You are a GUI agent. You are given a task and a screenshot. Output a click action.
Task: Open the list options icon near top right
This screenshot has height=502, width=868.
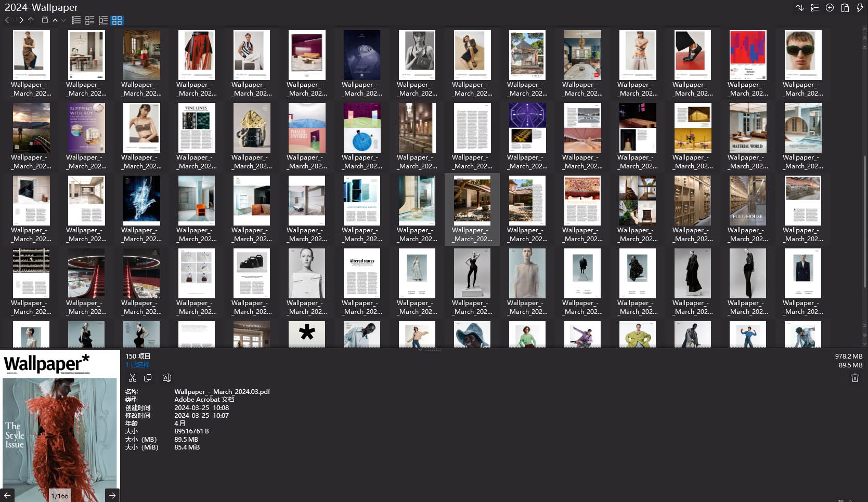click(814, 8)
